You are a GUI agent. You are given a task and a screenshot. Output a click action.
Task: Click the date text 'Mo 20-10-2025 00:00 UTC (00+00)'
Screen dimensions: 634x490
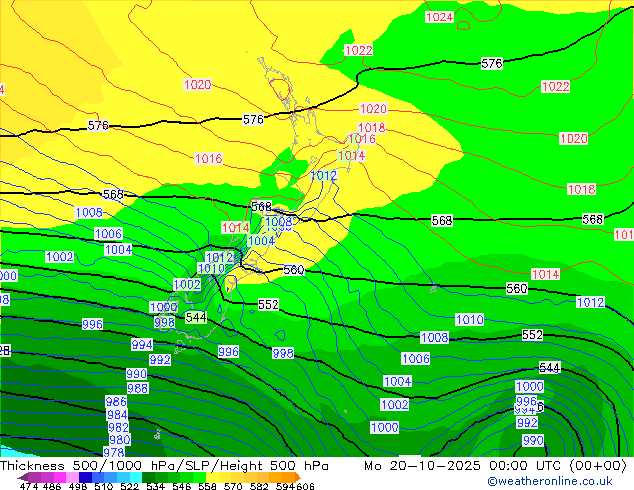[x=495, y=466]
